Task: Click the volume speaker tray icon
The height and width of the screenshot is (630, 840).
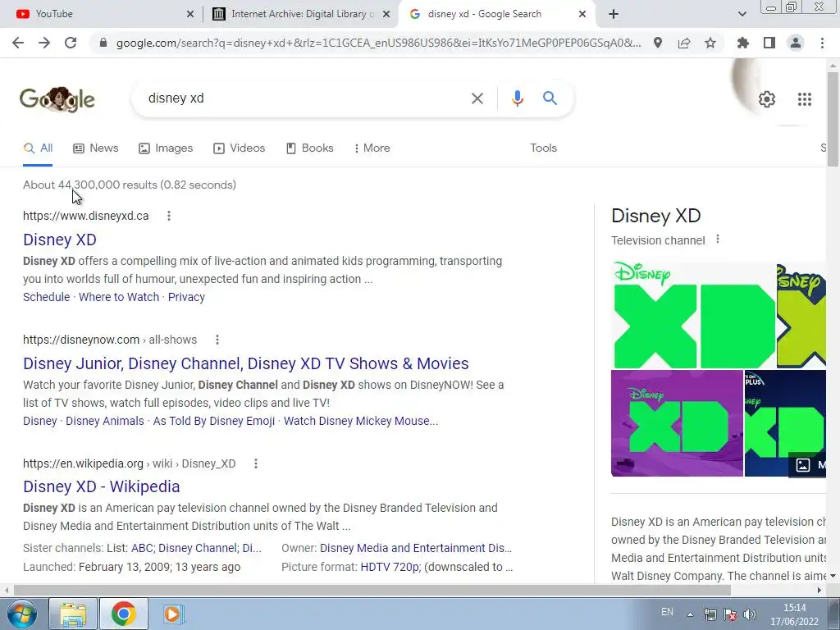Action: point(750,614)
